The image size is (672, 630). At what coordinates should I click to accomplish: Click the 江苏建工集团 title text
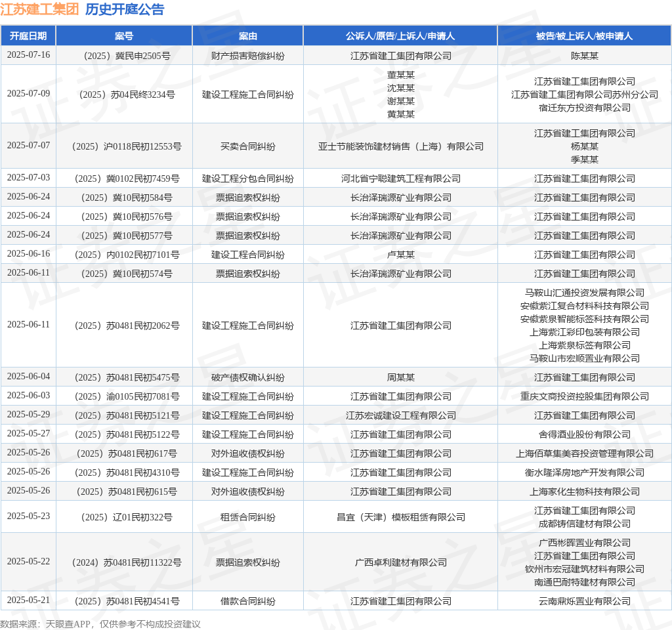click(x=39, y=9)
